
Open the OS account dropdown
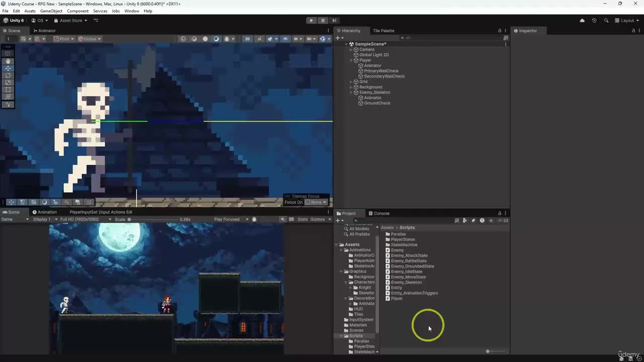pos(39,21)
